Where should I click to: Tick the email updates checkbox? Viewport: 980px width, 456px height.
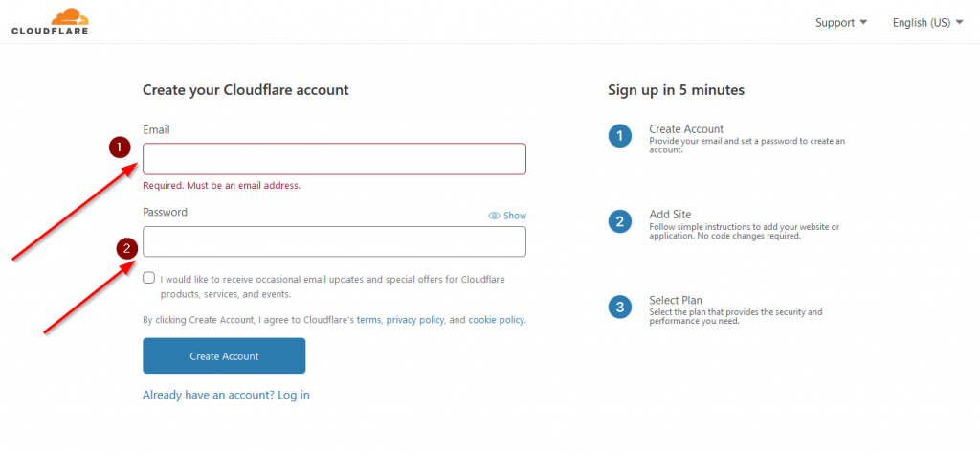[x=148, y=278]
